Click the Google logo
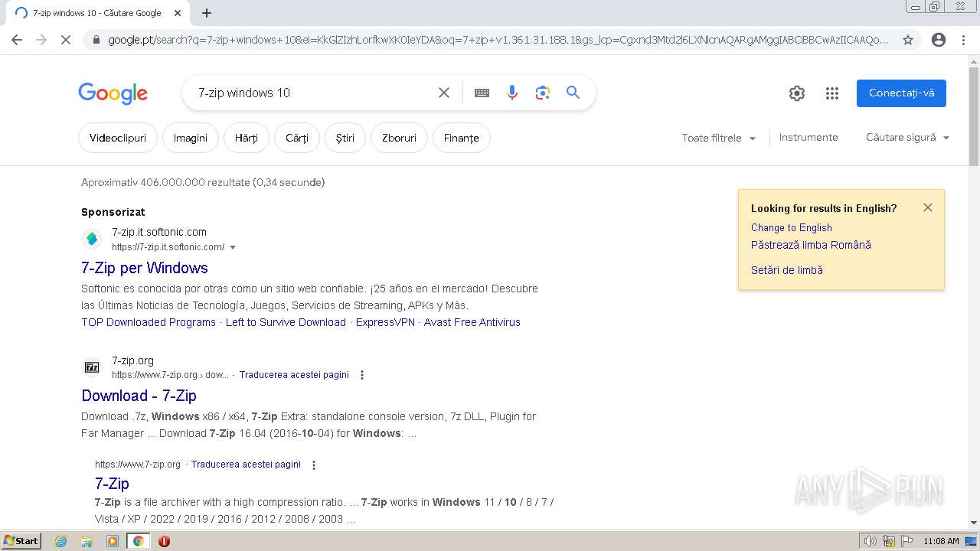 click(113, 93)
